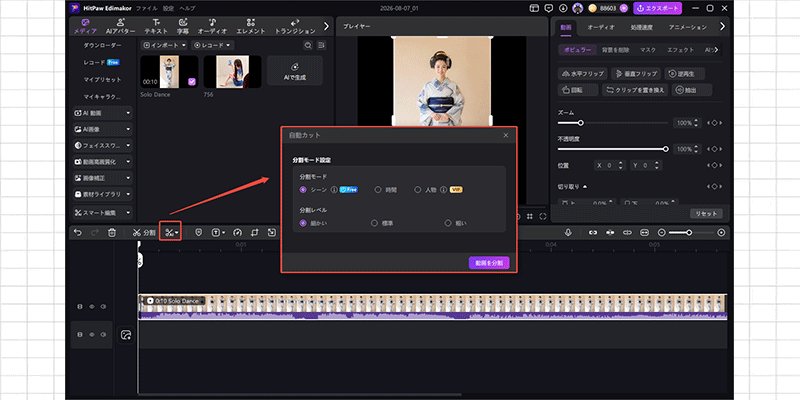Open the AIアバター tab
The height and width of the screenshot is (400, 800).
click(120, 26)
